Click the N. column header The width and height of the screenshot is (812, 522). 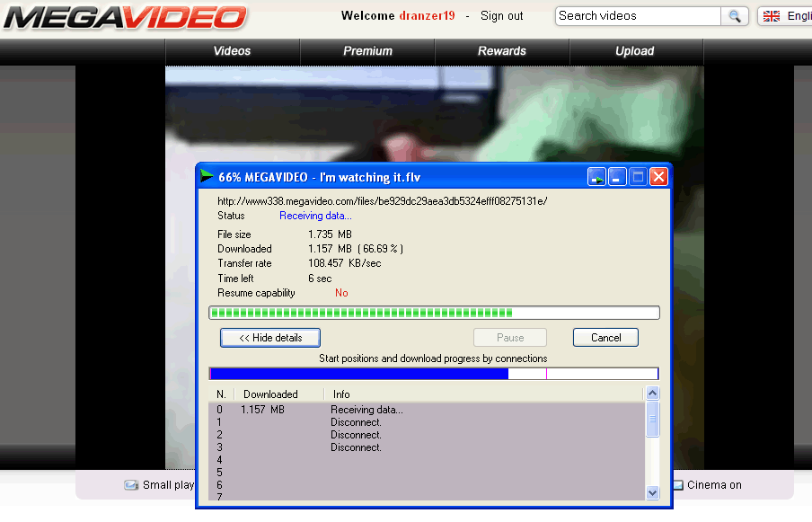222,394
